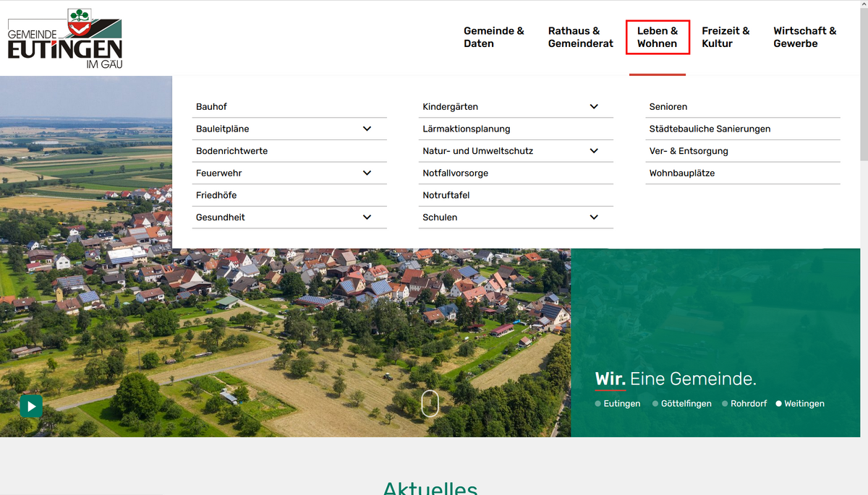This screenshot has height=495, width=868.
Task: Open the Notfallvorsorge page
Action: [456, 173]
